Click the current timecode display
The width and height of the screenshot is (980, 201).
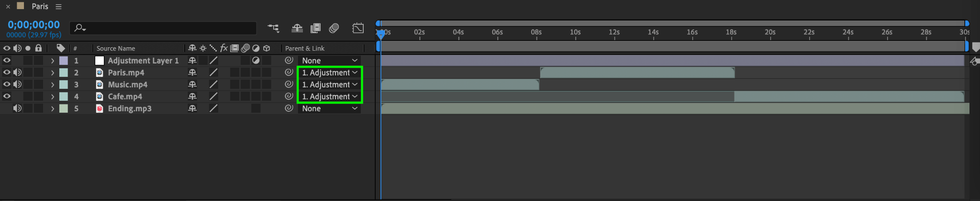[33, 25]
